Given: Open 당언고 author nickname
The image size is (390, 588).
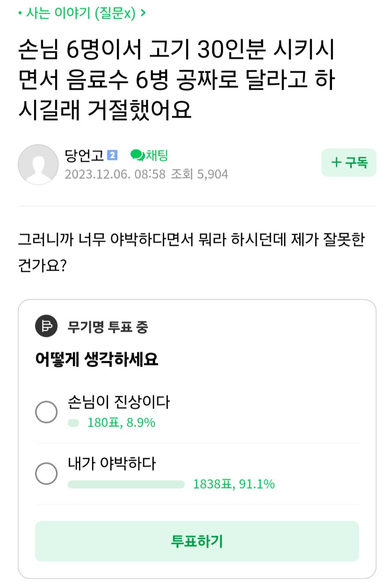Looking at the screenshot, I should point(85,155).
